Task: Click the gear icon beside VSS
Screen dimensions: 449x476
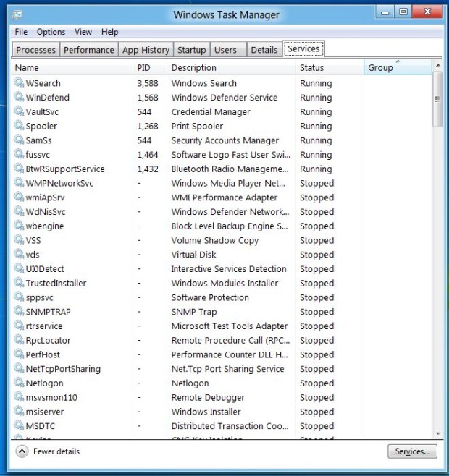Action: (x=19, y=239)
